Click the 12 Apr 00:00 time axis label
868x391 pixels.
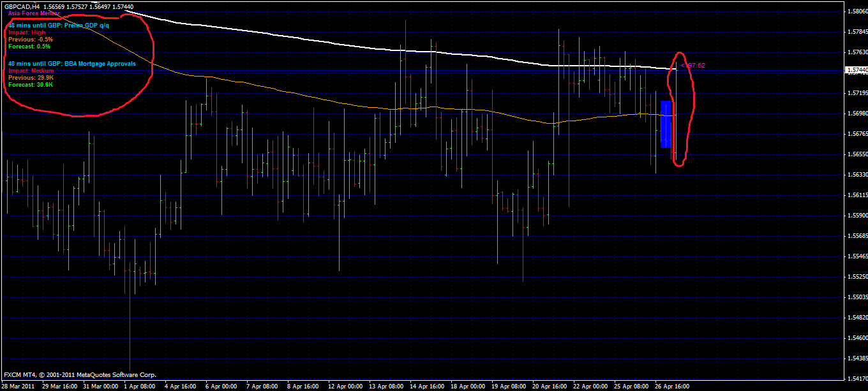(x=346, y=387)
